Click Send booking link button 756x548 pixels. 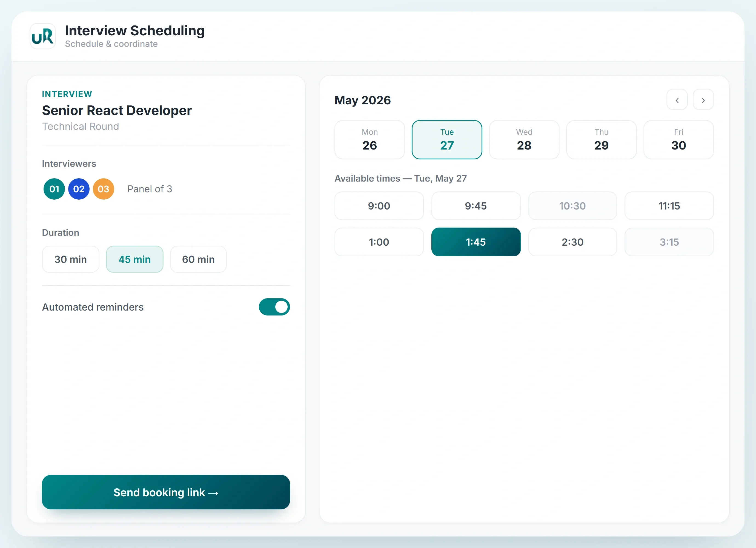tap(166, 492)
